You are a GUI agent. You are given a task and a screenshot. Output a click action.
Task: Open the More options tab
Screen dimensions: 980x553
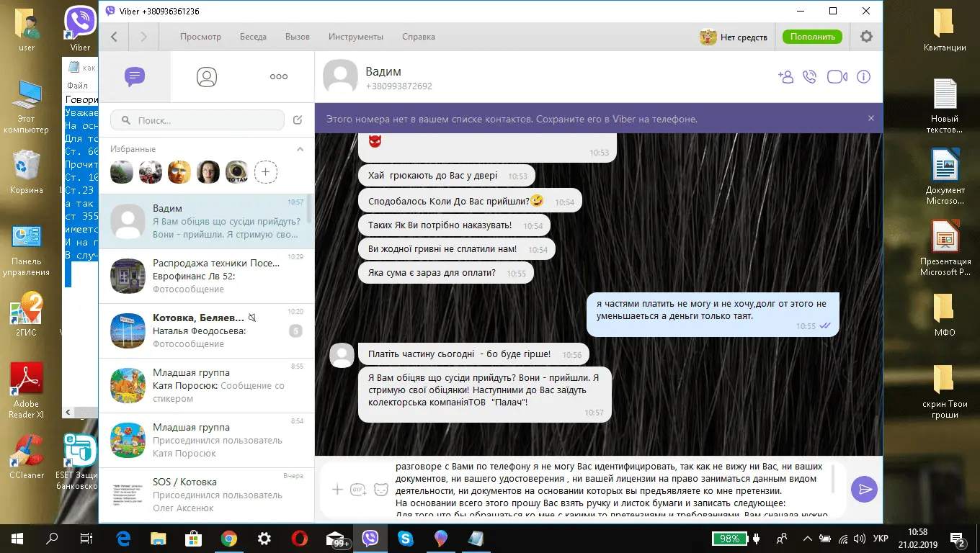point(278,77)
